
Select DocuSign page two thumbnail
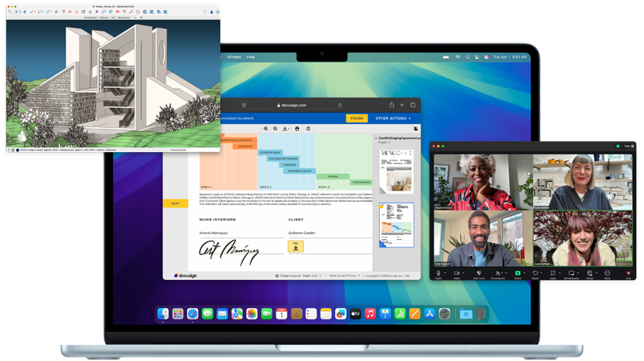pyautogui.click(x=397, y=225)
